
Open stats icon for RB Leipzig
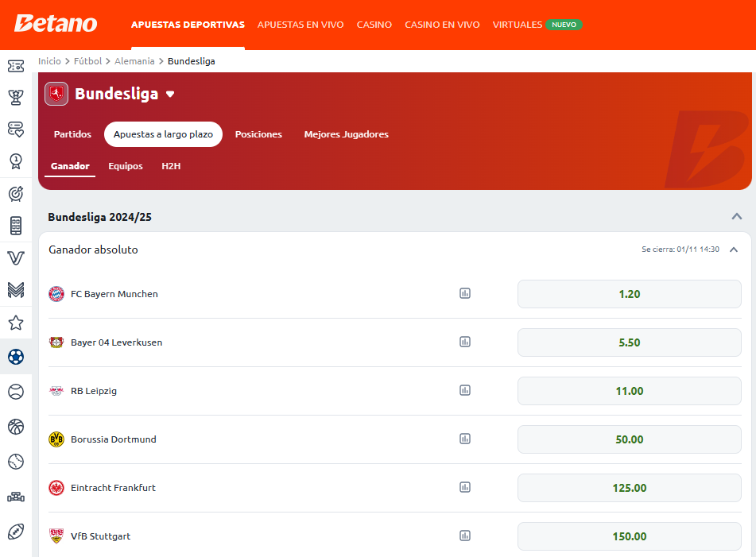[465, 390]
